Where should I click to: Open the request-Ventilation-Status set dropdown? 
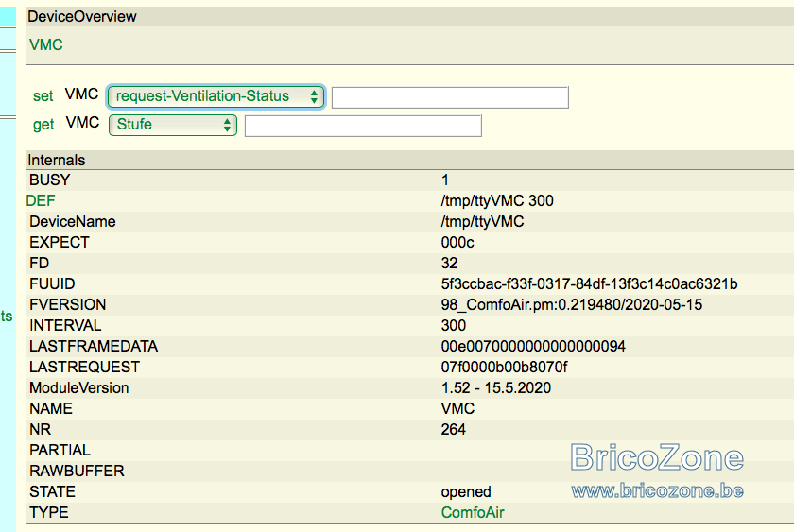[x=216, y=96]
